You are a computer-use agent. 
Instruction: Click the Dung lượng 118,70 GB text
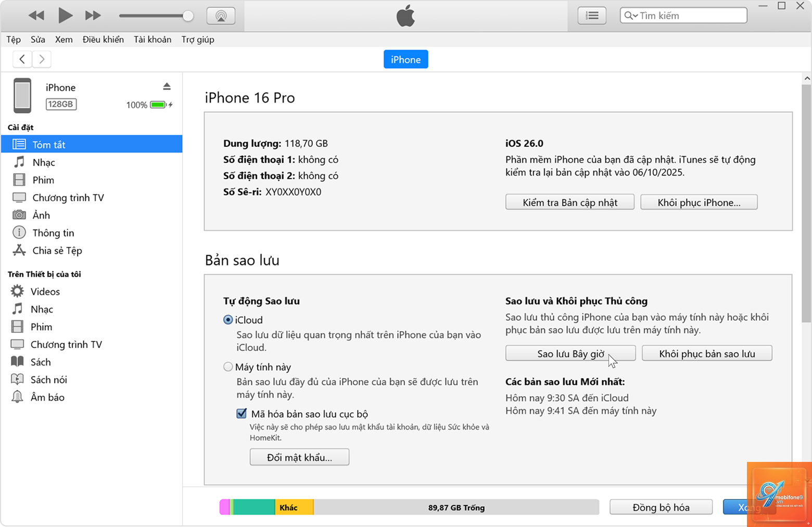275,143
